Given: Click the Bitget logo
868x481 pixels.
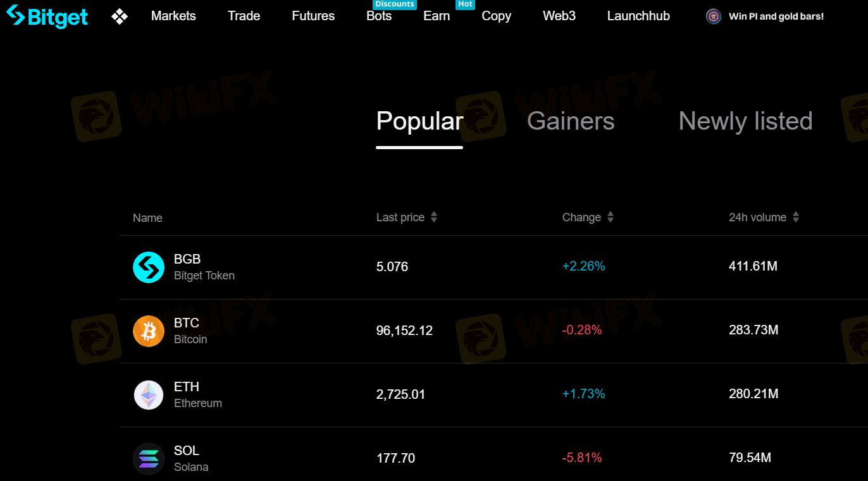Looking at the screenshot, I should click(47, 16).
